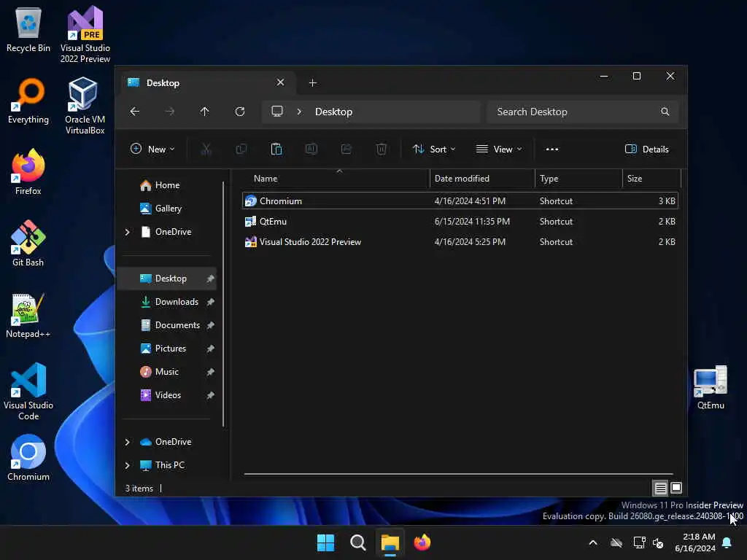Select Chromium desktop shortcut icon

28,458
